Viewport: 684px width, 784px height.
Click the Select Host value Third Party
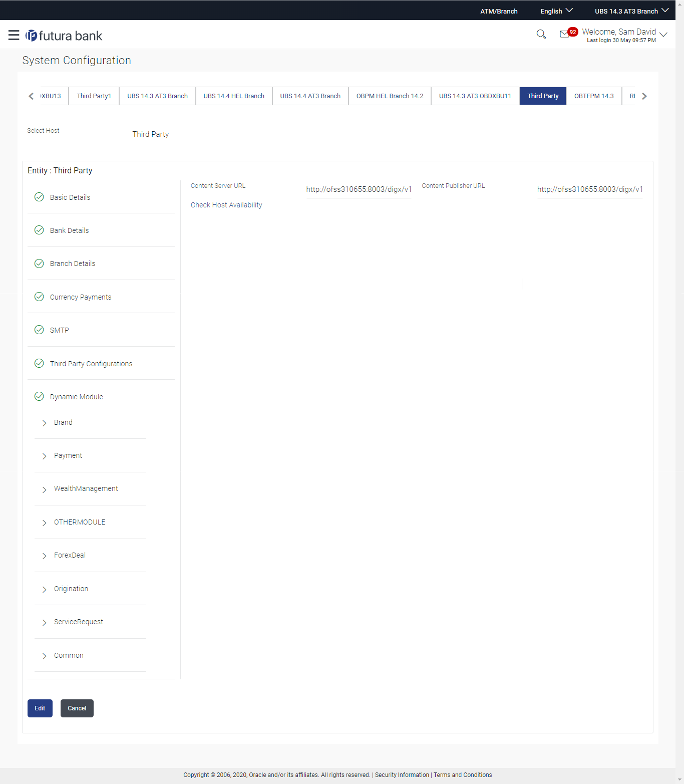pos(151,134)
